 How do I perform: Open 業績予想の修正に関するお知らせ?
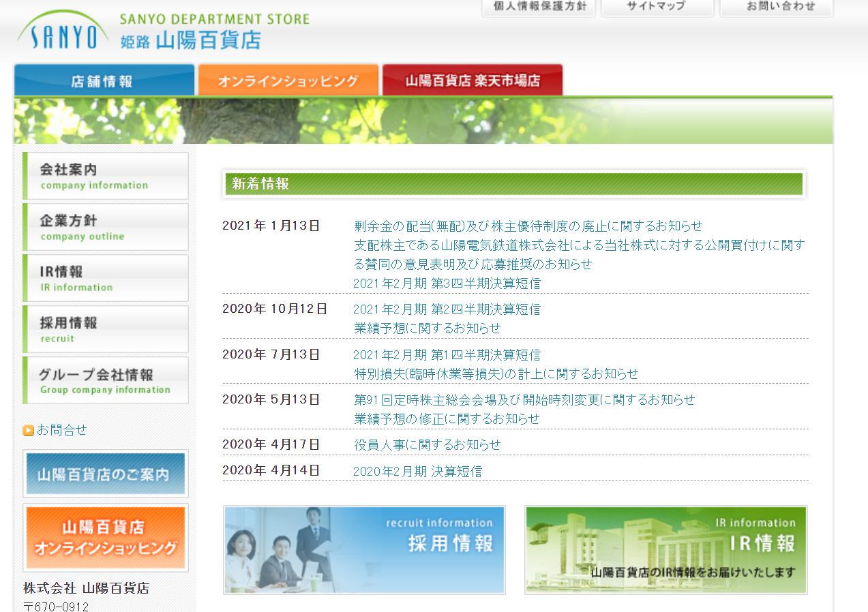click(x=447, y=418)
